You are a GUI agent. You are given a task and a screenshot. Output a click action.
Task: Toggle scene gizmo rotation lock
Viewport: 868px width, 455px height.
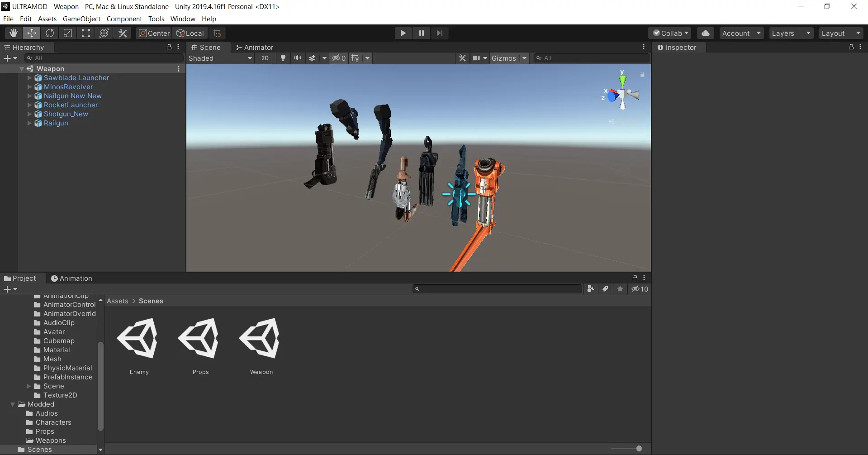[x=642, y=74]
